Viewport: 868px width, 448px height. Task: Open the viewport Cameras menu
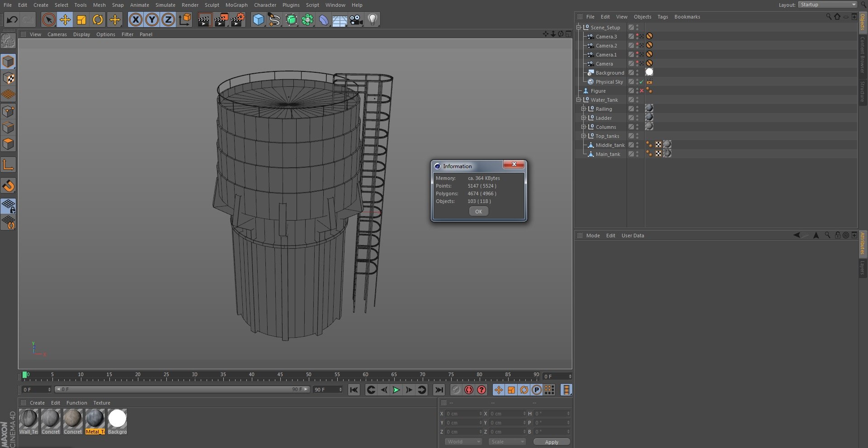[x=57, y=34]
